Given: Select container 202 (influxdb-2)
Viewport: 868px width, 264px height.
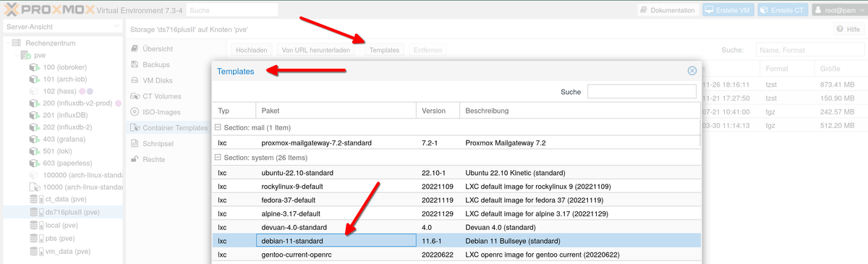Looking at the screenshot, I should click(x=68, y=128).
